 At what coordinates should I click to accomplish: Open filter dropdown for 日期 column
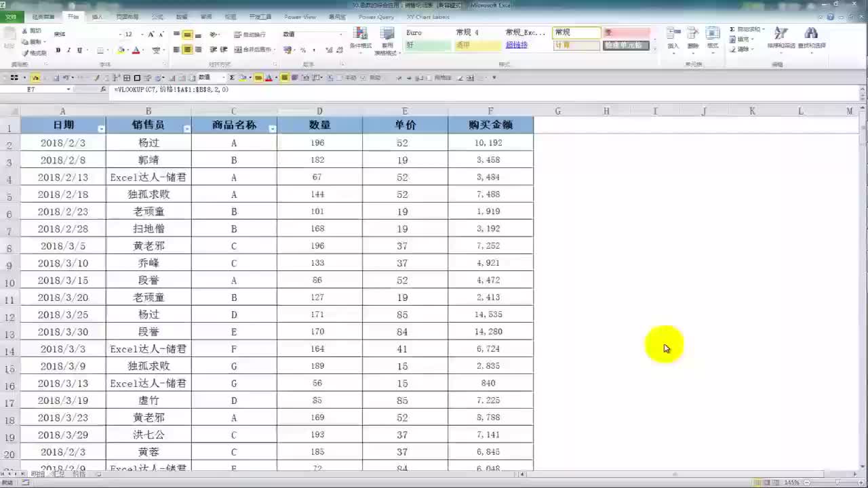pos(101,128)
